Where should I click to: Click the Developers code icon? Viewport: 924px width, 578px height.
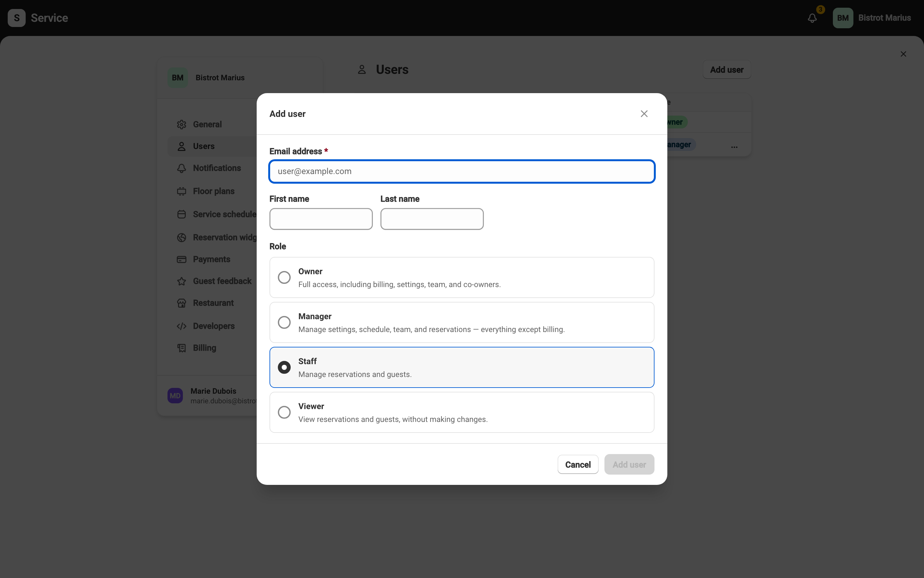[181, 326]
